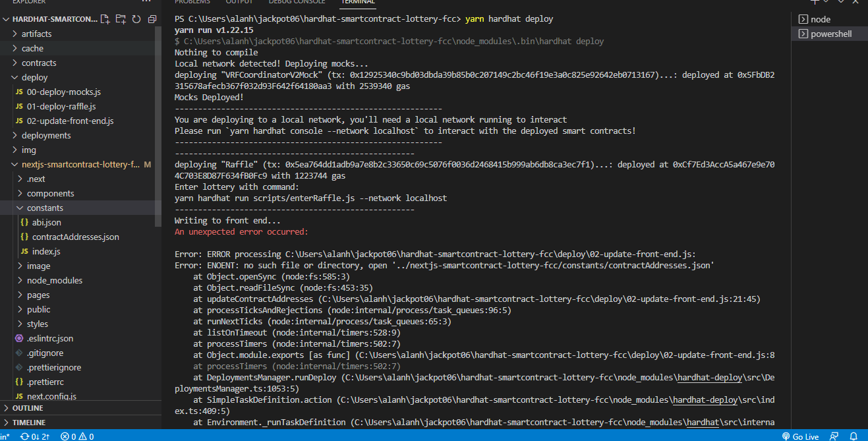Screen dimensions: 868x441
Task: Click the .prettierrc braces icon
Action: (19, 382)
